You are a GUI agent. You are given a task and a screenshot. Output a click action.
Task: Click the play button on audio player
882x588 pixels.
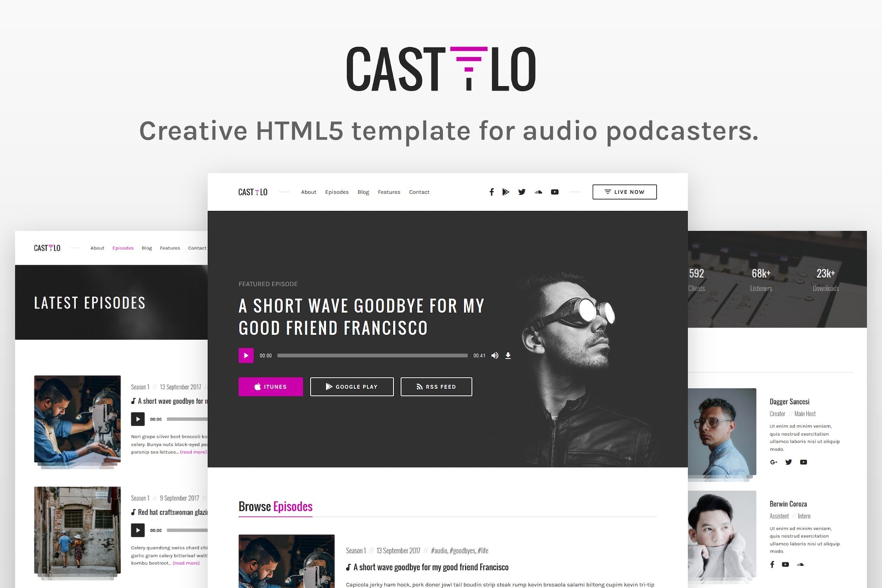click(x=245, y=354)
